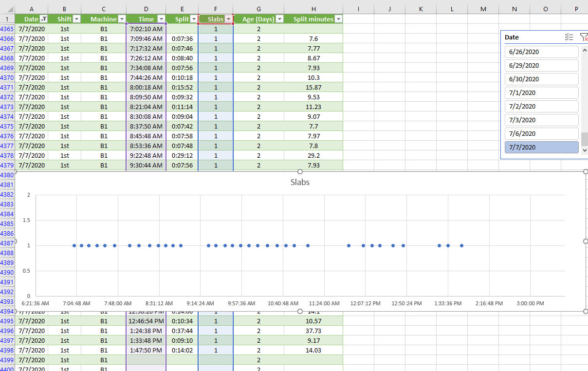Click the Date slicer title

(512, 37)
